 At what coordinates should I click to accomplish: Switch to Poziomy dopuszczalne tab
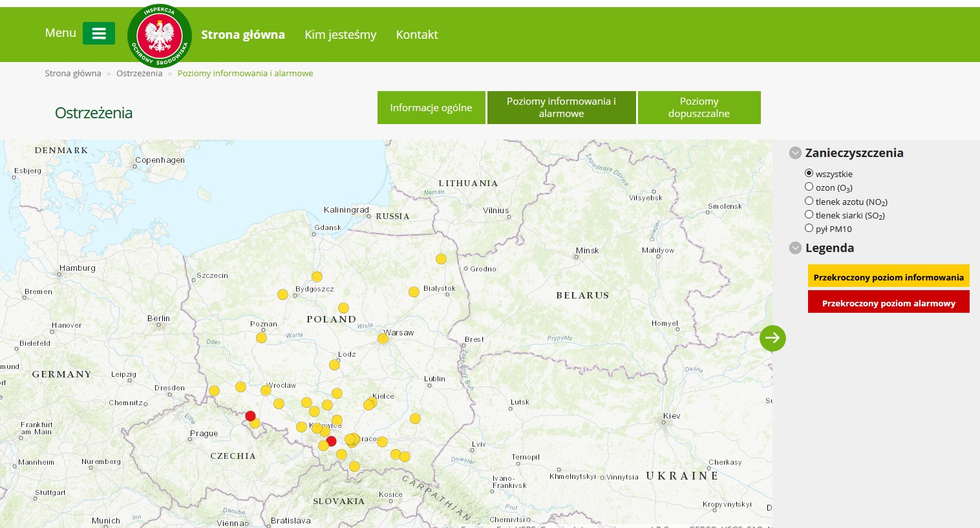click(699, 107)
